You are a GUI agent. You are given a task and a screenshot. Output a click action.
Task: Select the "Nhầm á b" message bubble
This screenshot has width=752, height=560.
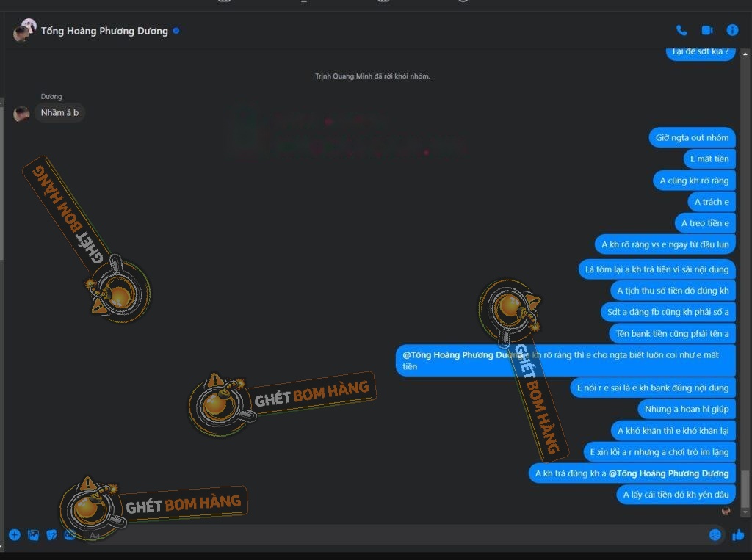[x=59, y=112]
